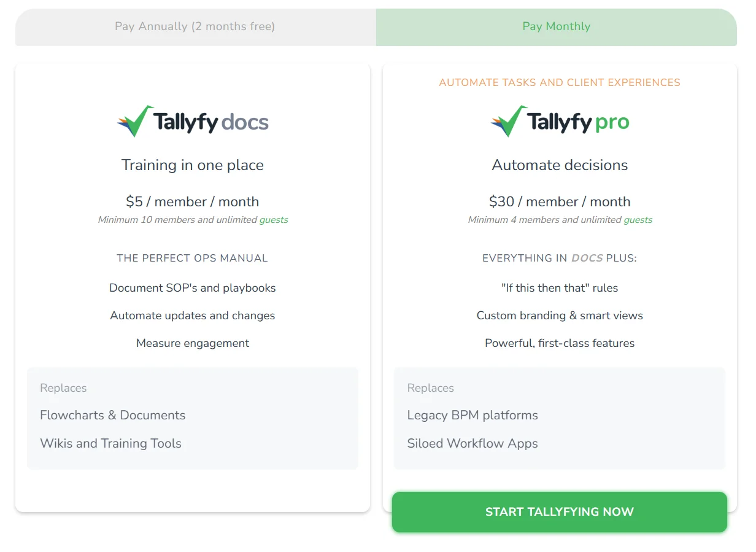Click the '"If this then that" rules' feature item

pos(560,287)
